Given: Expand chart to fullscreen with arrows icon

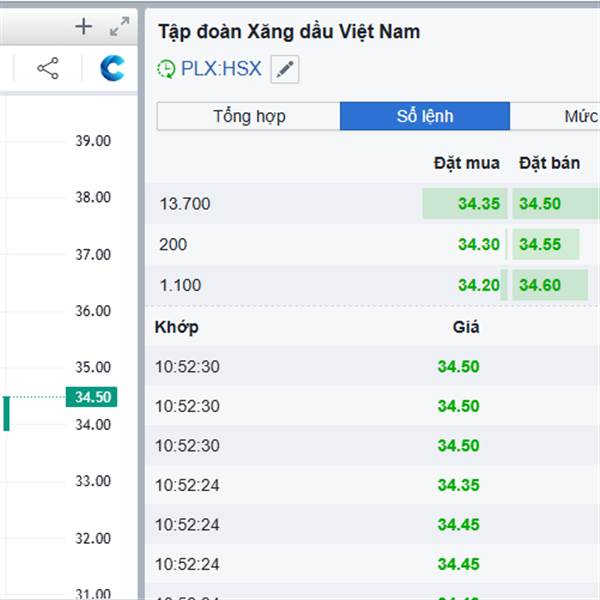Looking at the screenshot, I should [119, 27].
